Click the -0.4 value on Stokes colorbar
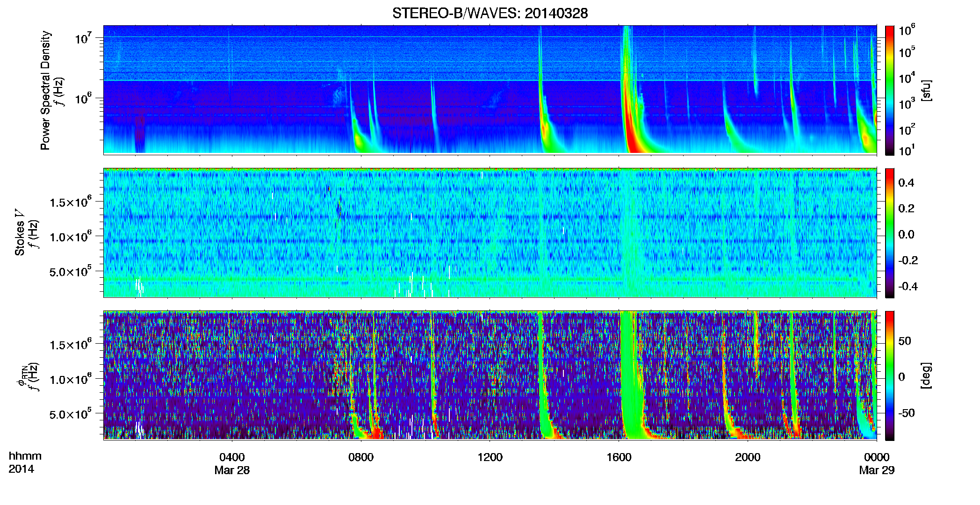The height and width of the screenshot is (505, 980). (x=908, y=286)
